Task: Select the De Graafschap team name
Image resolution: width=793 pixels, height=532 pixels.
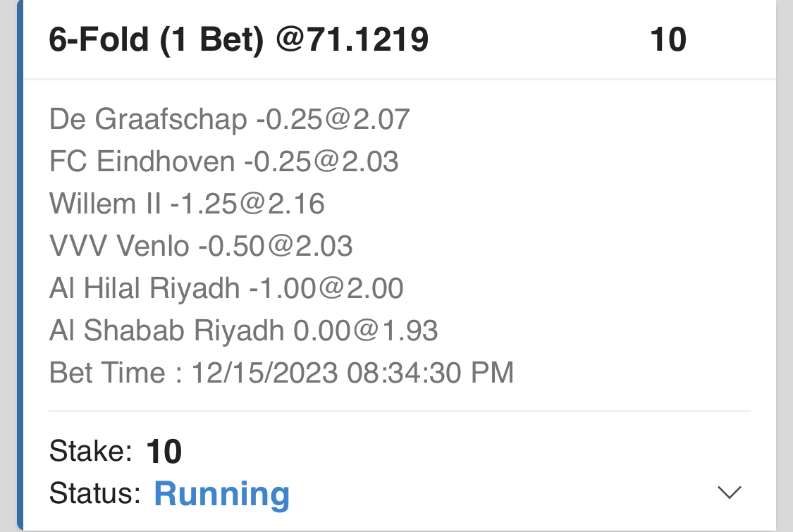Action: [148, 120]
